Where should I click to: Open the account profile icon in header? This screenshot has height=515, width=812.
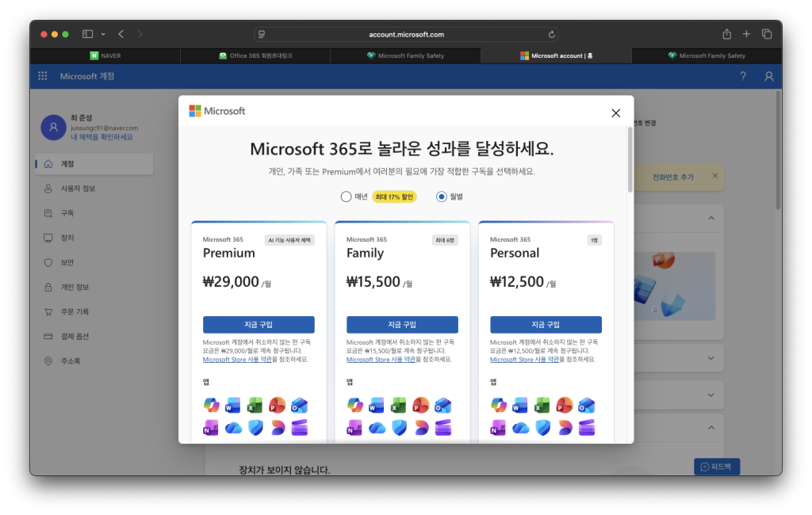(x=768, y=76)
